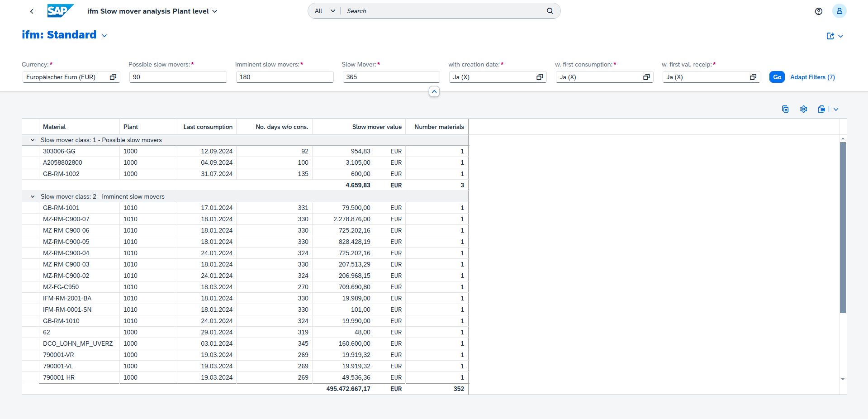
Task: Export the table to spreadsheet
Action: click(821, 109)
